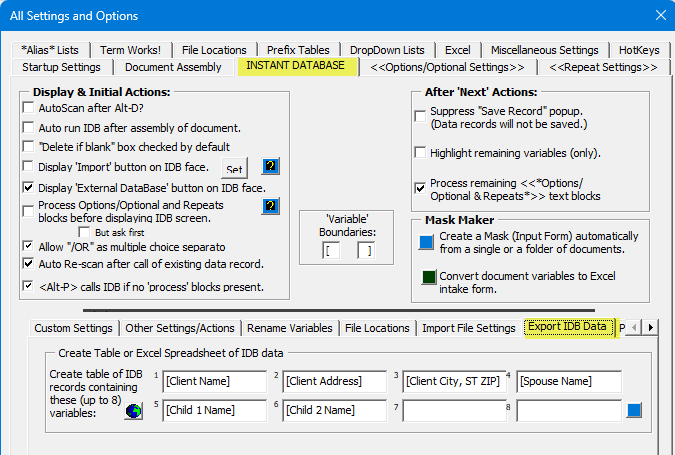
Task: Click blue square icon after field 8
Action: click(633, 410)
